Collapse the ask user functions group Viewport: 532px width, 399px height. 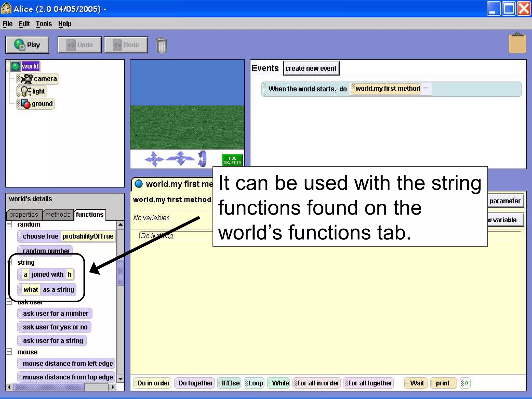[9, 302]
